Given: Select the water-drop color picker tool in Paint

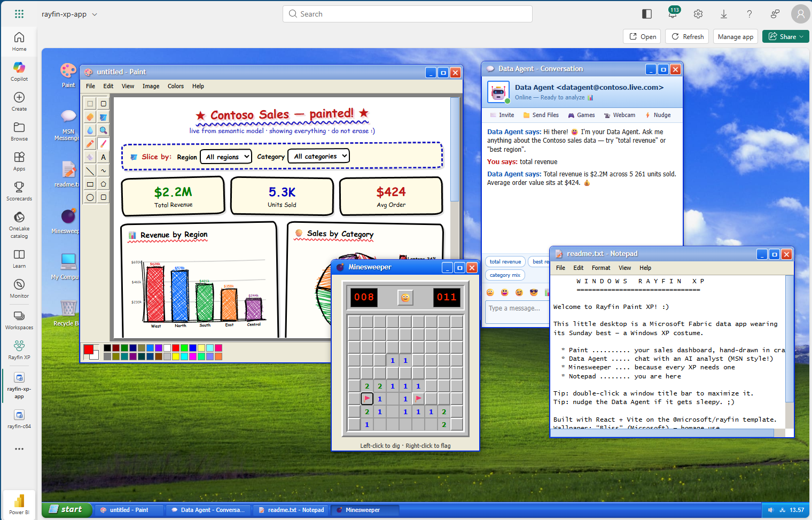Looking at the screenshot, I should pyautogui.click(x=90, y=130).
